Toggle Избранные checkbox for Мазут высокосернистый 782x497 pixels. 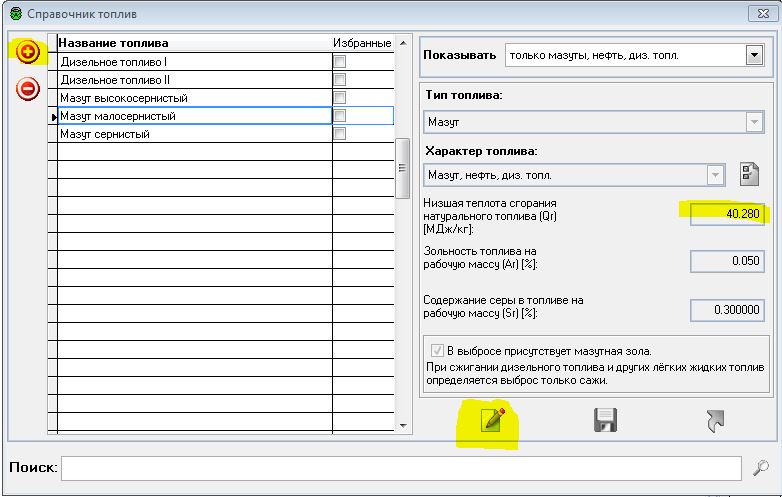point(339,98)
